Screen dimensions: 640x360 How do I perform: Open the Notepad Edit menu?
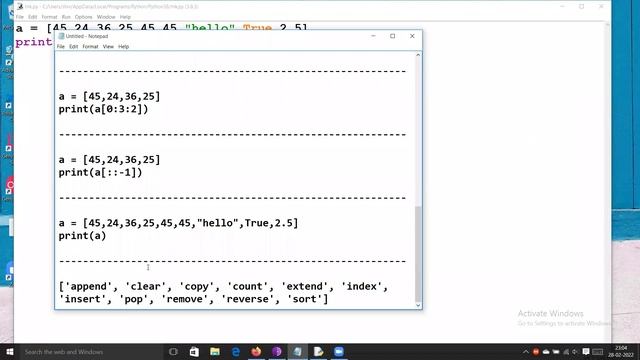point(73,47)
